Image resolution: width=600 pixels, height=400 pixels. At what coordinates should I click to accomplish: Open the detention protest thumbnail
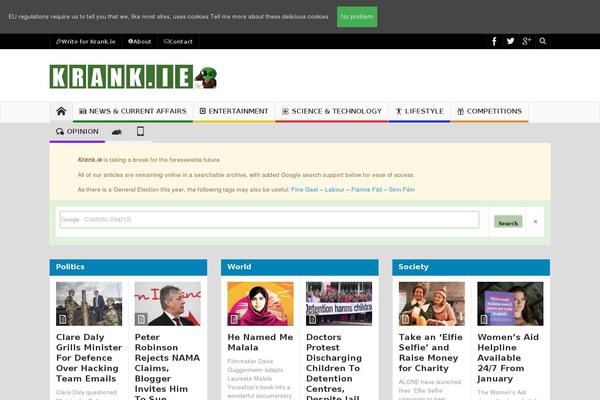[339, 304]
